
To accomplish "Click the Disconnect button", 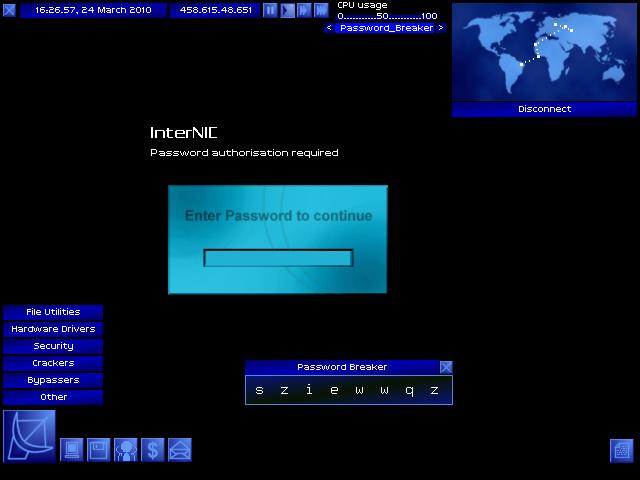I will click(x=544, y=109).
